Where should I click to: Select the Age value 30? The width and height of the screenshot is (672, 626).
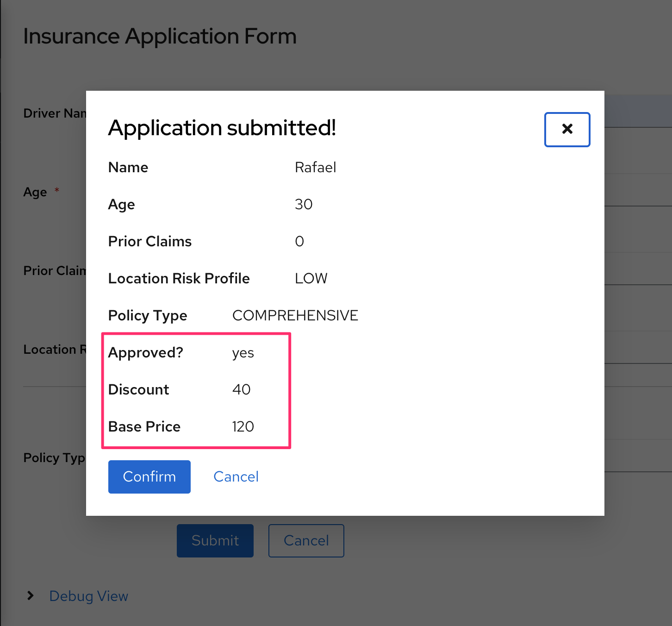304,204
